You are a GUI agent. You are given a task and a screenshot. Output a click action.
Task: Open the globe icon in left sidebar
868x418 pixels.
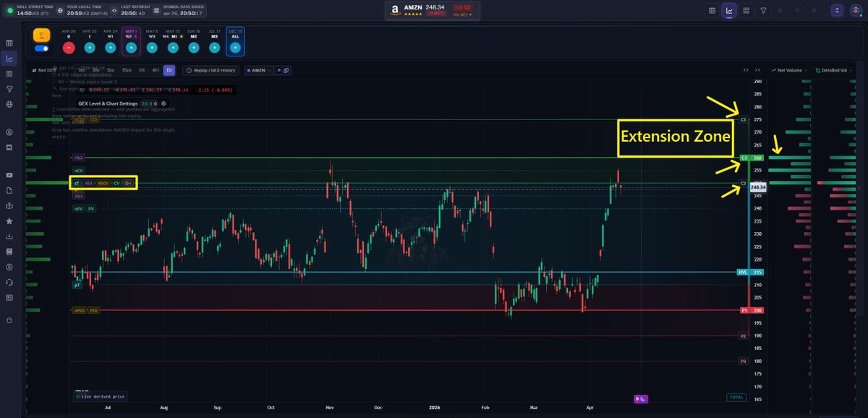(9, 104)
